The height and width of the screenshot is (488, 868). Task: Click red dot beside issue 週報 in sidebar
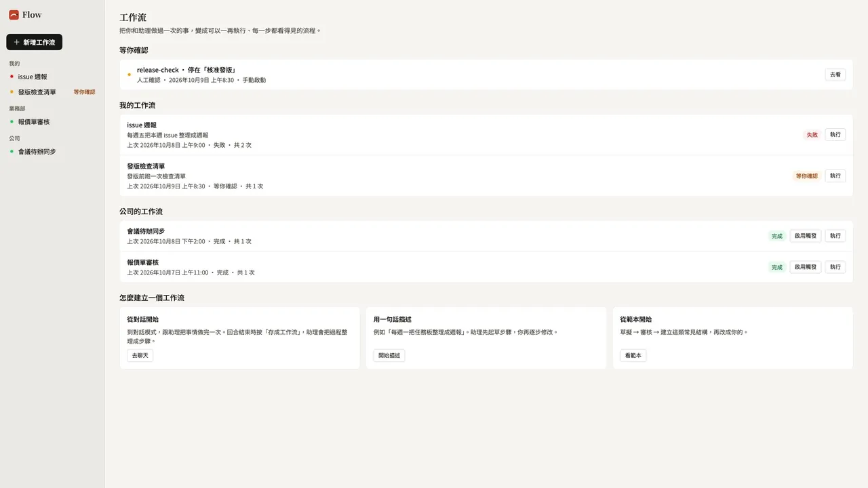click(x=12, y=77)
